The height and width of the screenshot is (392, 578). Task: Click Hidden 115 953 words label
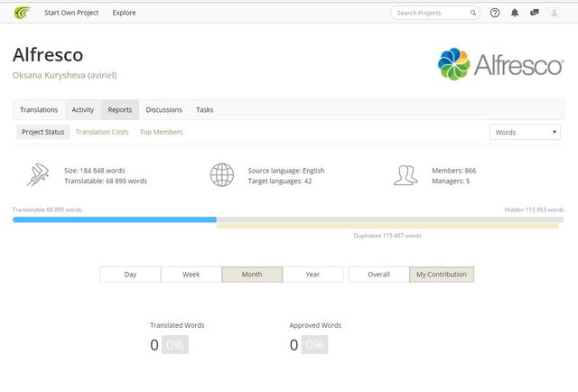(534, 210)
